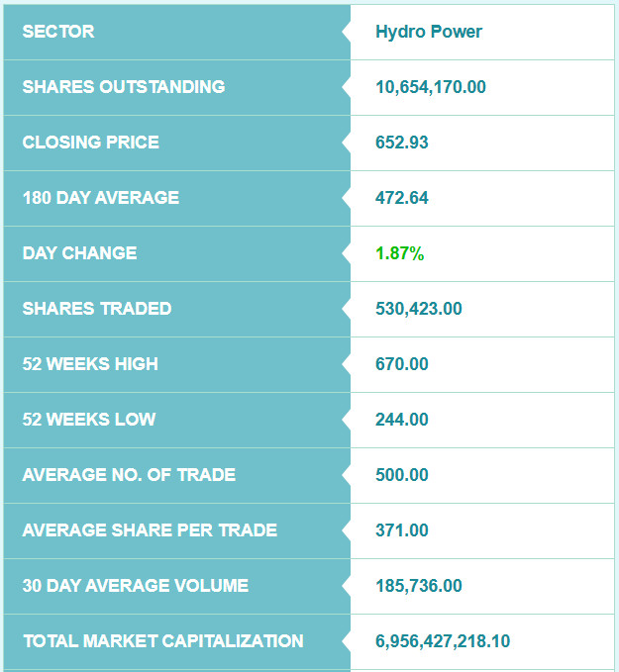619x672 pixels.
Task: Click the AVERAGE NO. OF TRADE label
Action: (x=129, y=475)
